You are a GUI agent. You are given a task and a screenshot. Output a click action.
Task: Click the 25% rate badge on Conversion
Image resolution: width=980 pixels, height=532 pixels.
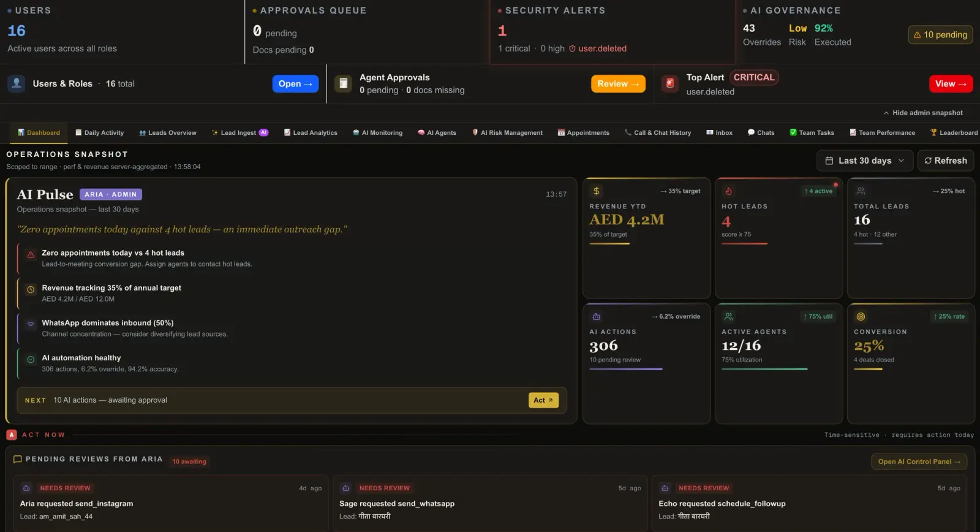pos(949,317)
